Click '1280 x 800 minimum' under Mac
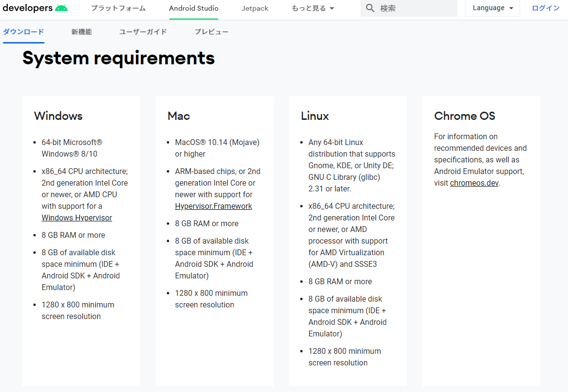The width and height of the screenshot is (568, 392). click(211, 293)
